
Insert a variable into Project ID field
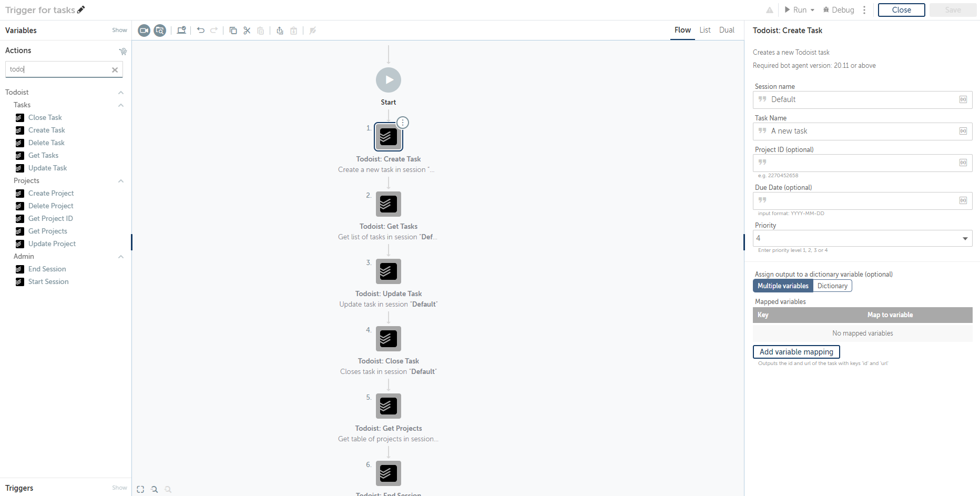pyautogui.click(x=963, y=163)
